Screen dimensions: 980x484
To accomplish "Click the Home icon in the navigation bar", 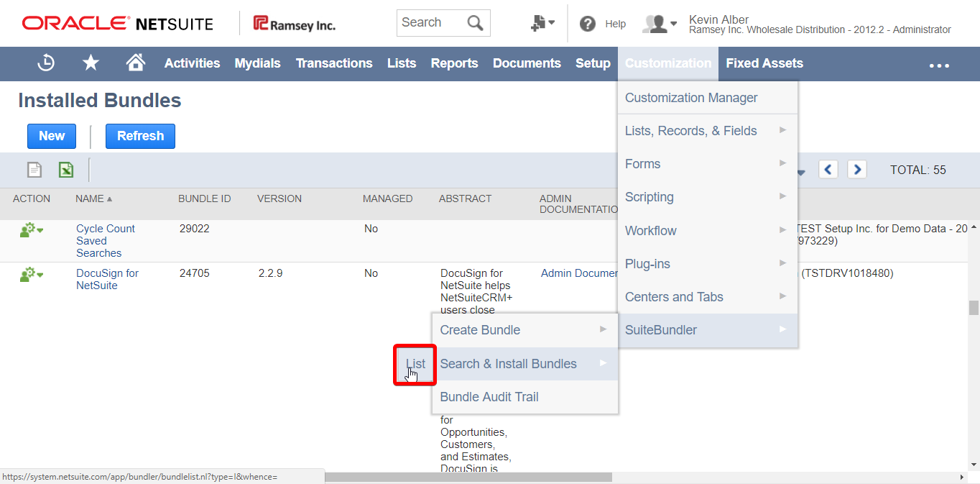I will (x=135, y=63).
